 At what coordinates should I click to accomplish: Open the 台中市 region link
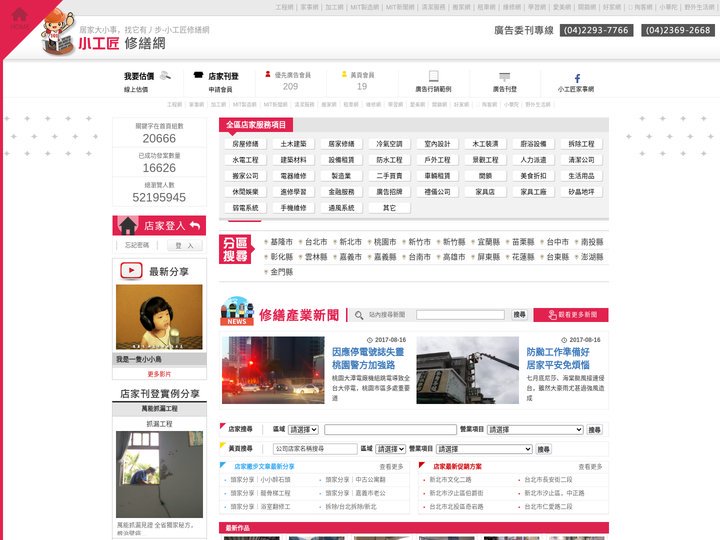point(557,242)
